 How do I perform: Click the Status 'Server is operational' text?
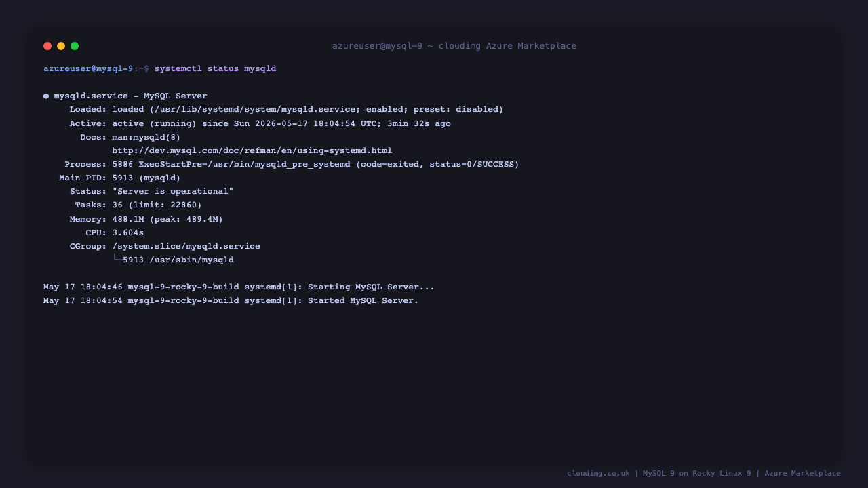[x=173, y=191]
